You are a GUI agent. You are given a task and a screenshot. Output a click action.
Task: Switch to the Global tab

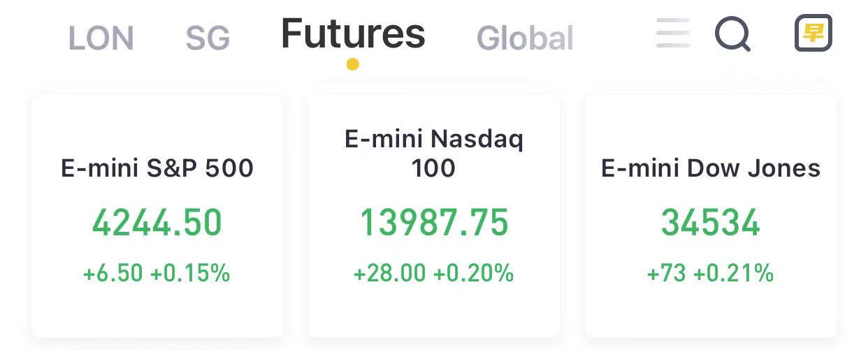525,38
